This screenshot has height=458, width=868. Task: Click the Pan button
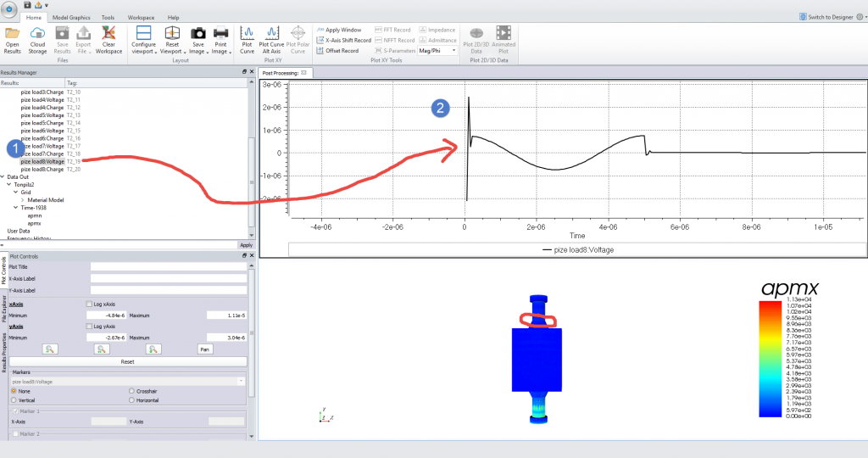pos(205,349)
